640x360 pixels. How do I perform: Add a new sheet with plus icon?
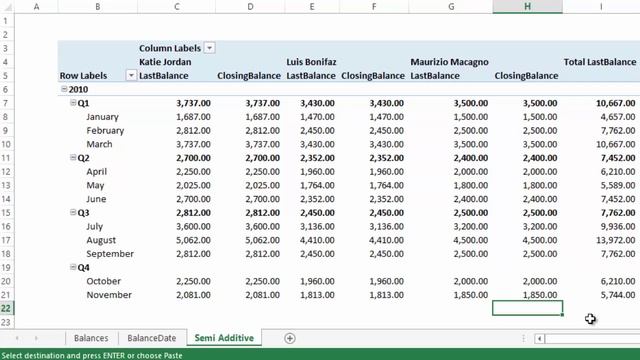click(290, 338)
